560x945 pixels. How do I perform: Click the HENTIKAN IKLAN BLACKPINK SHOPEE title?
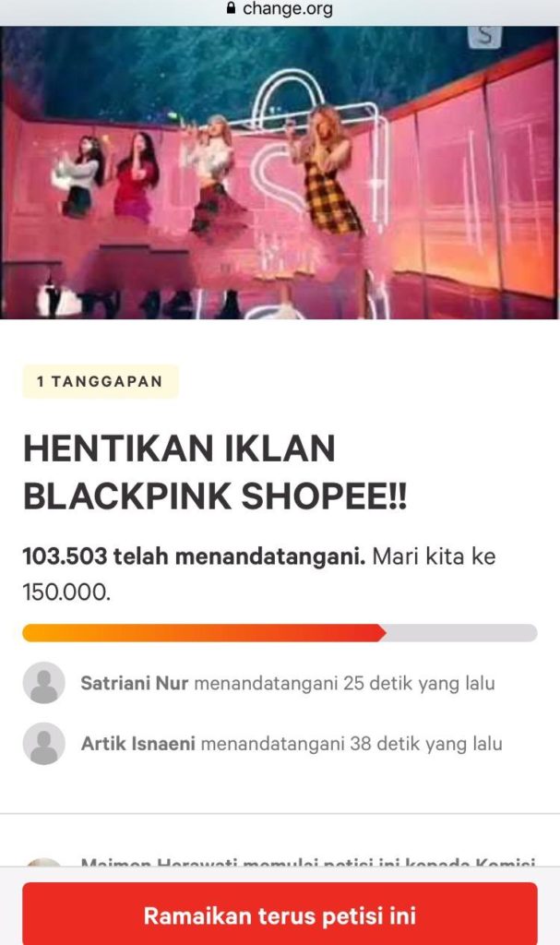215,472
